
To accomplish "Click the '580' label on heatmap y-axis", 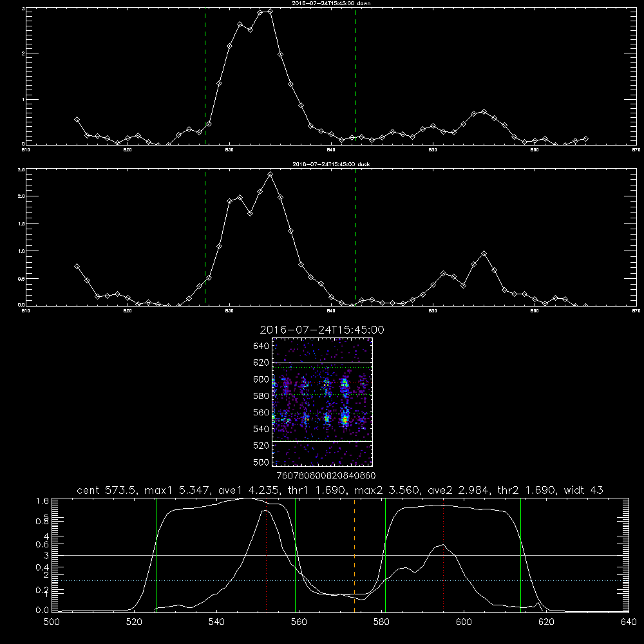I will click(261, 396).
